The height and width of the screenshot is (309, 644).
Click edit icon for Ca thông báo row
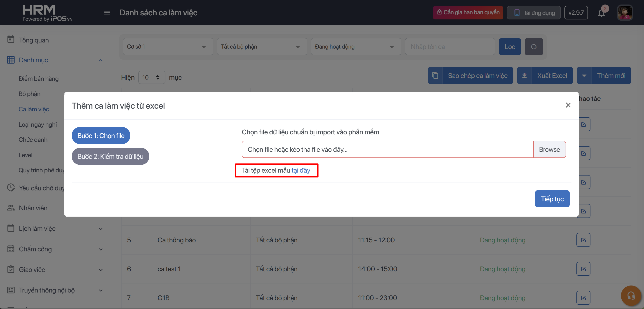pyautogui.click(x=583, y=240)
